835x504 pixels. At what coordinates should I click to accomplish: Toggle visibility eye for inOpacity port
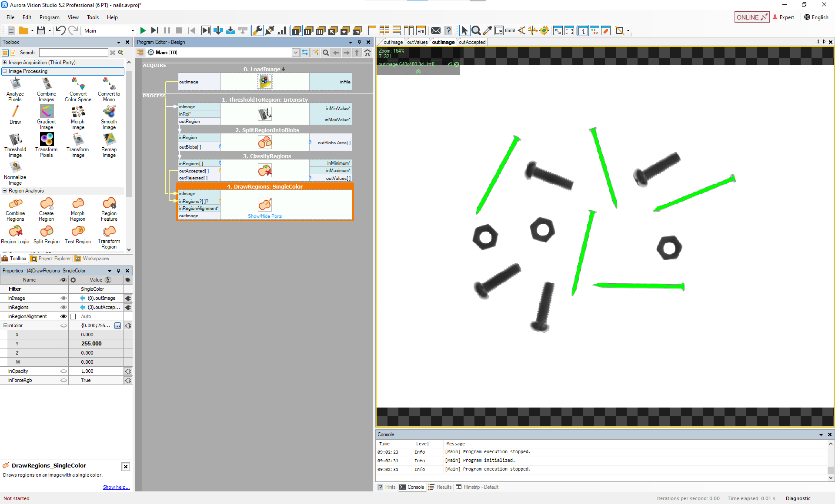63,371
